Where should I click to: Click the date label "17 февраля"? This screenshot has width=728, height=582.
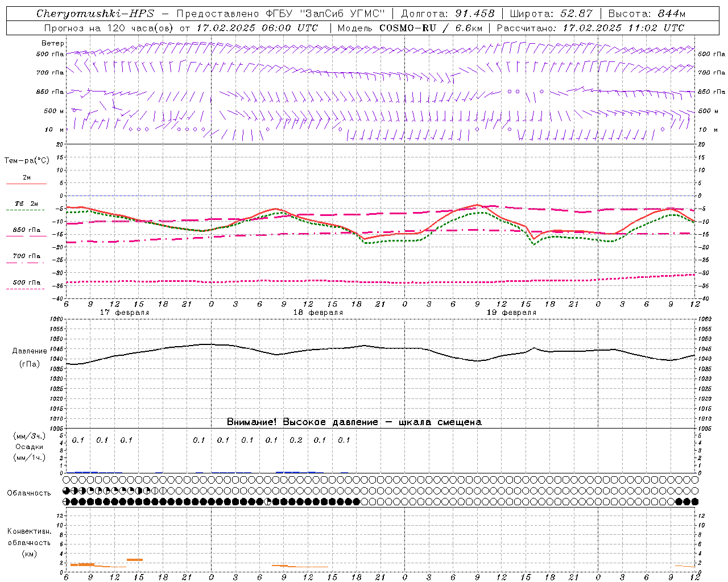pos(125,313)
